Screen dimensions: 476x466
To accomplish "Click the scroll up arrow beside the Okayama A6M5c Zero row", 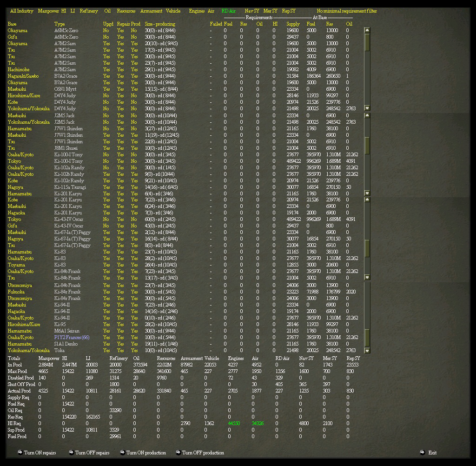I will (x=367, y=30).
